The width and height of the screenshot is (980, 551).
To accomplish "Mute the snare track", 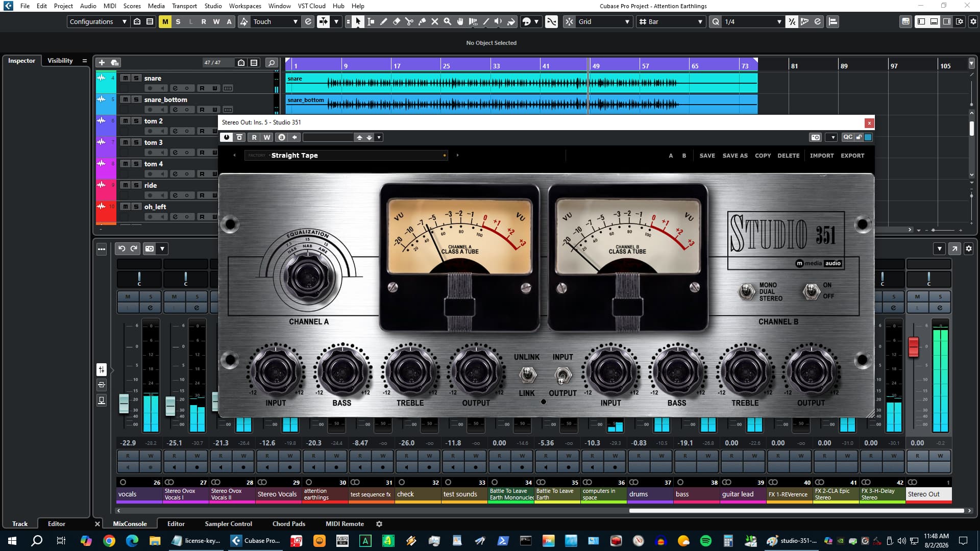I will [125, 78].
